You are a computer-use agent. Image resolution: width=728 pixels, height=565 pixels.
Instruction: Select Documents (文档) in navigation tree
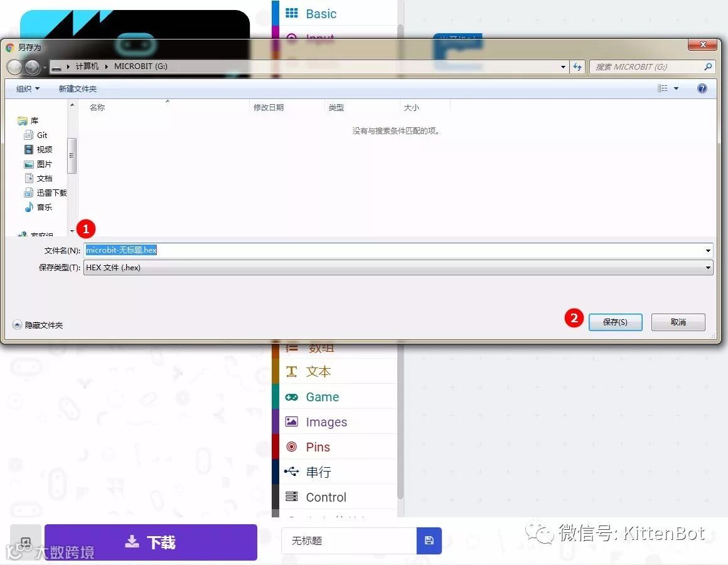pyautogui.click(x=38, y=178)
